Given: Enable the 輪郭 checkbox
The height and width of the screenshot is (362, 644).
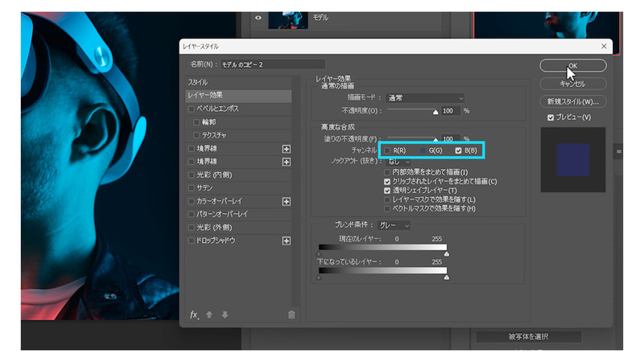Looking at the screenshot, I should (196, 122).
